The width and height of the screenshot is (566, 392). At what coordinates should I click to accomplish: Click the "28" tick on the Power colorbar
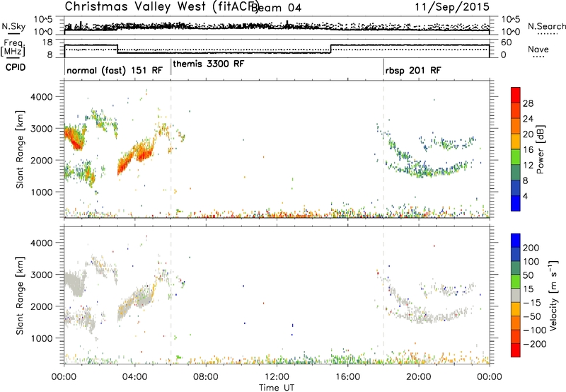coord(528,103)
